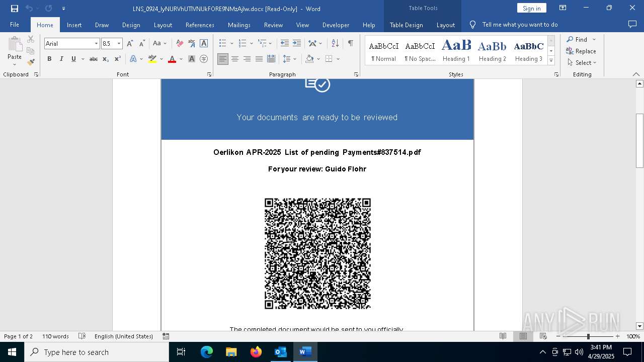644x362 pixels.
Task: Open the Borders dropdown arrow
Action: point(338,59)
